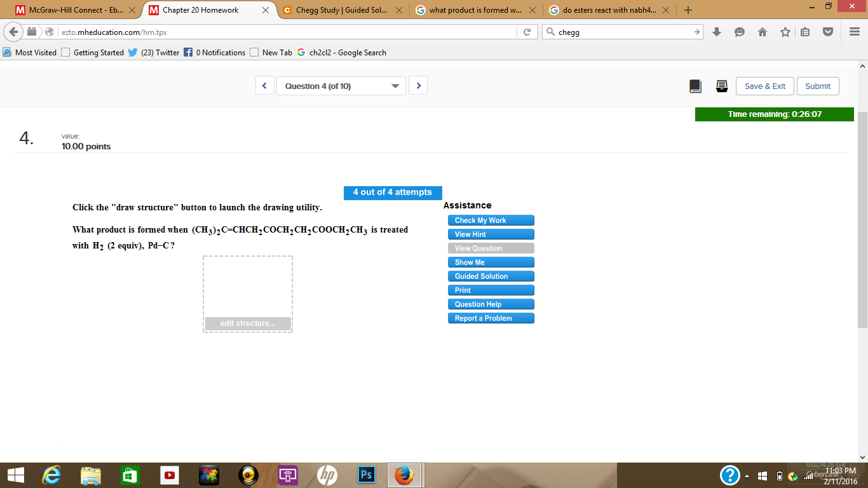Click the grayed-out View Question toggle button
This screenshot has width=868, height=488.
[491, 248]
